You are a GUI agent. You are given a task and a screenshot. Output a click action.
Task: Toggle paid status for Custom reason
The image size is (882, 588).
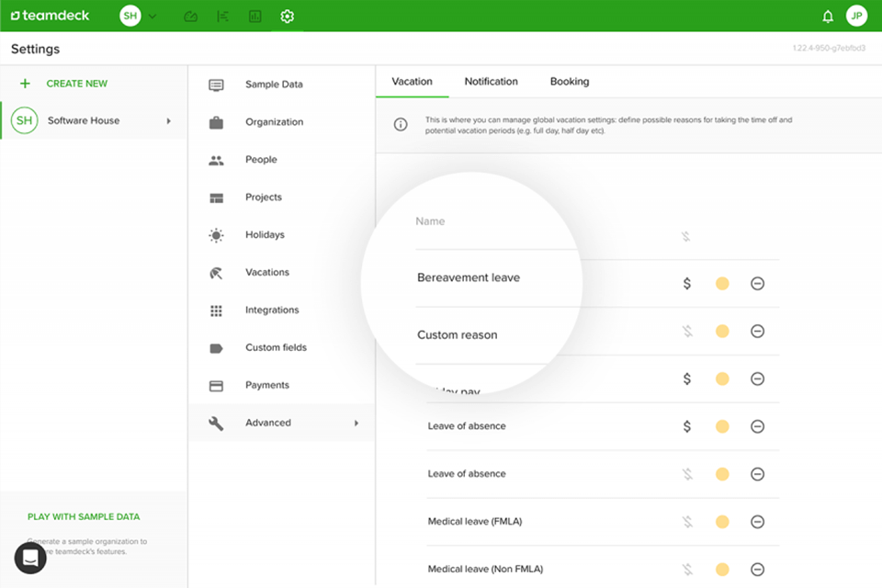tap(687, 331)
